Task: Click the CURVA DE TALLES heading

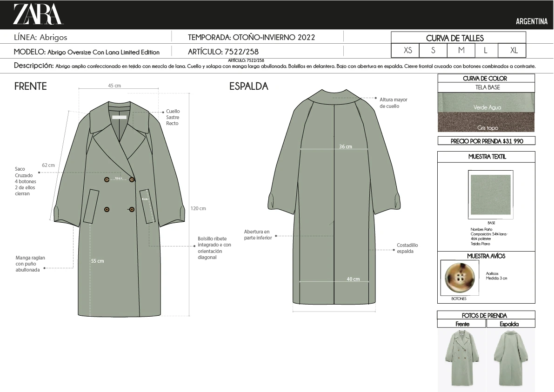Action: 455,38
